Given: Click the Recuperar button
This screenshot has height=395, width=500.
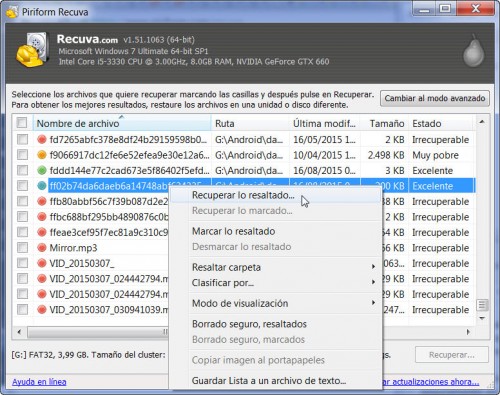Looking at the screenshot, I should [x=452, y=355].
